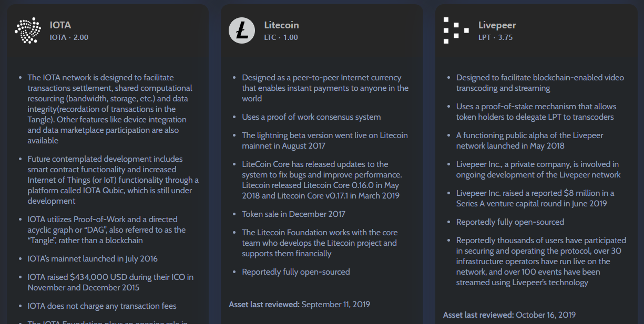Click the IOTA dotted logo icon

coord(27,30)
